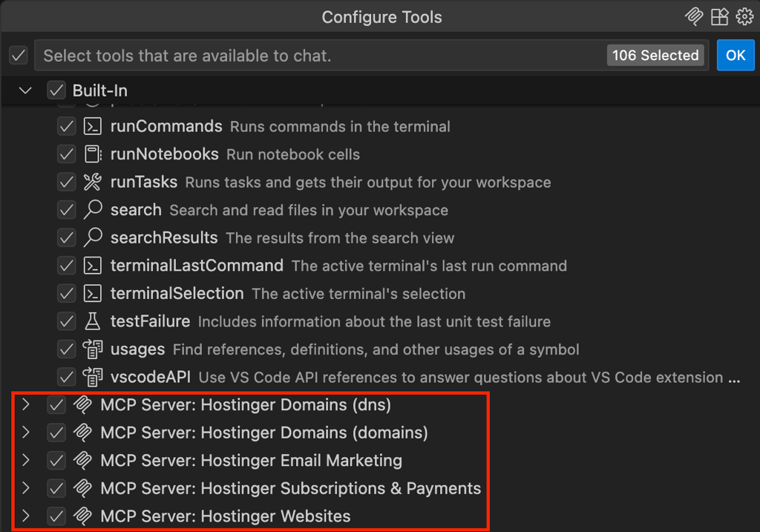Uncheck Hostinger Websites server checkbox
This screenshot has height=532, width=760.
pyautogui.click(x=56, y=516)
